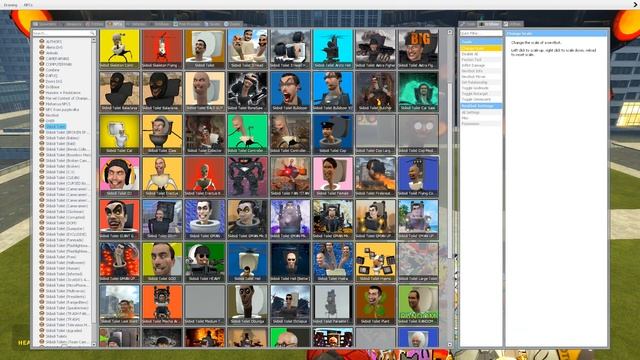Select the Skibidi Toilet DJ icon with headphones

[120, 176]
